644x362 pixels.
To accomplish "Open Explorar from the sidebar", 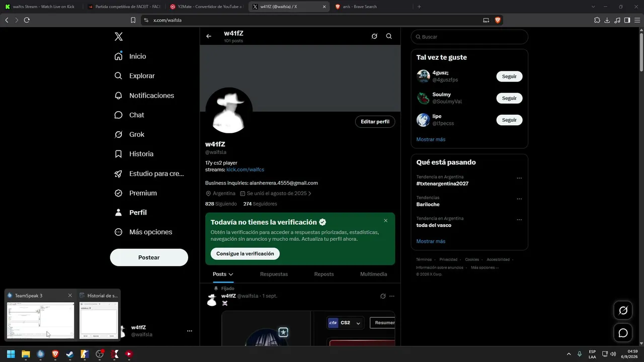I will click(134, 76).
